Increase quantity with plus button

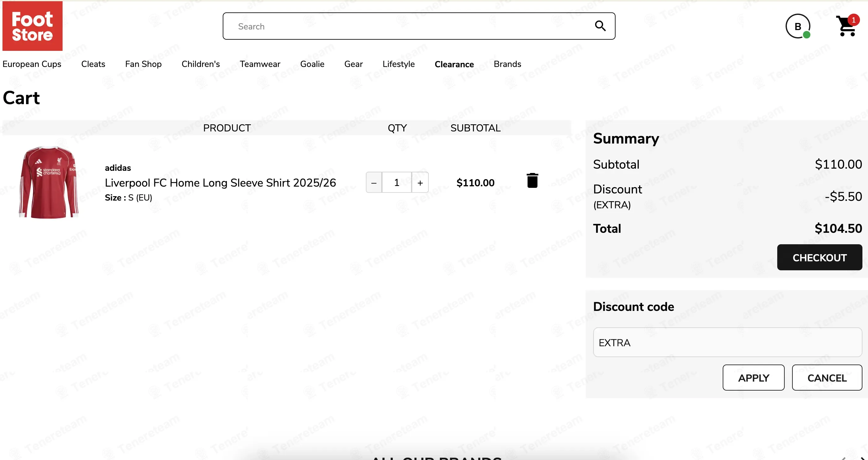(420, 183)
